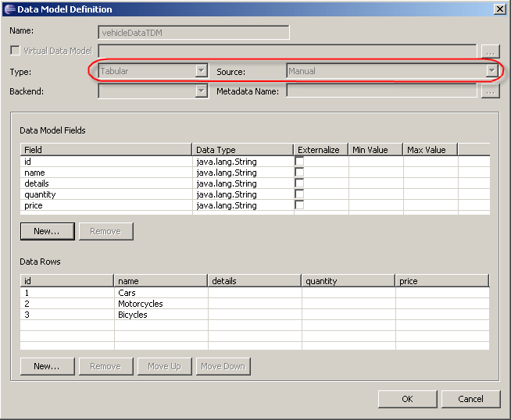Toggle the Virtual Data Model checkbox
The height and width of the screenshot is (420, 511).
tap(15, 51)
